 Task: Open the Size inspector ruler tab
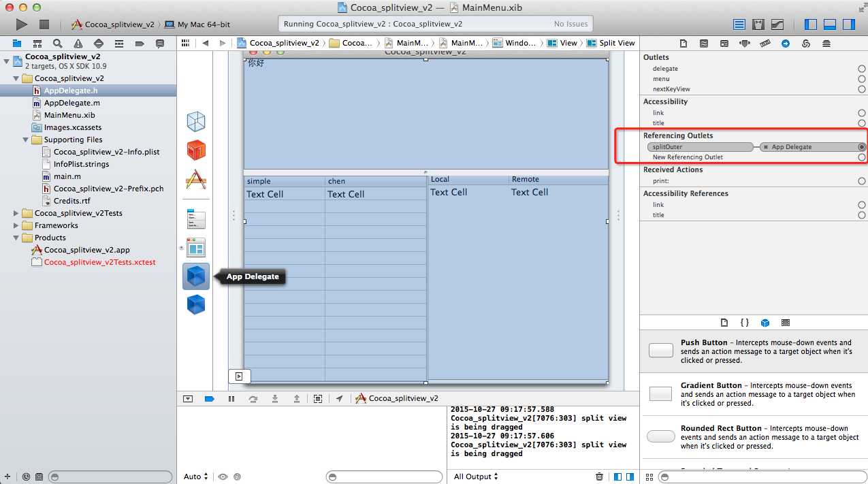(765, 44)
